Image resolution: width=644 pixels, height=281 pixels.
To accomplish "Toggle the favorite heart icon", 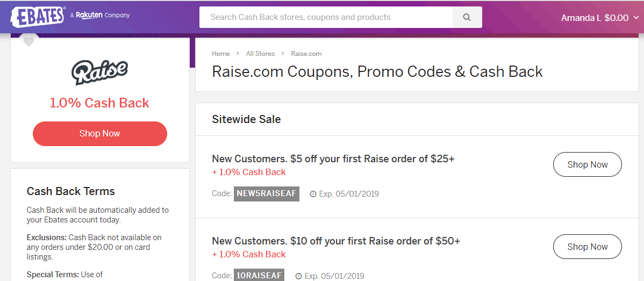I will pos(28,42).
